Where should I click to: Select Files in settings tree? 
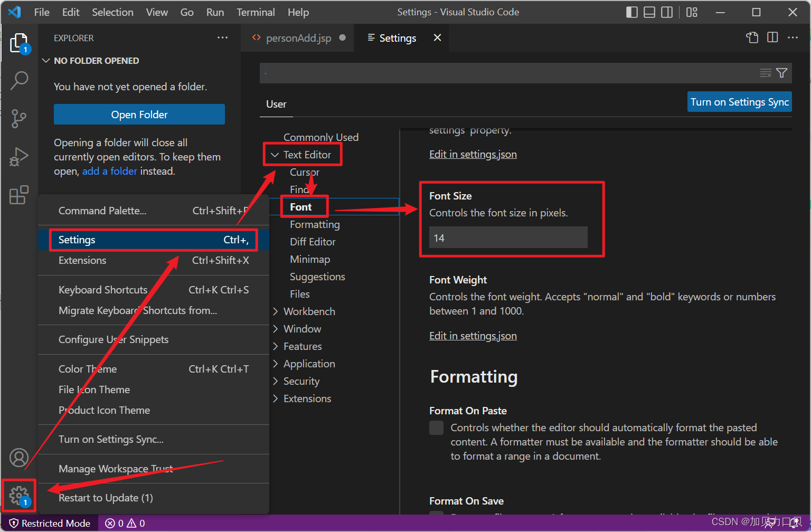click(x=300, y=294)
